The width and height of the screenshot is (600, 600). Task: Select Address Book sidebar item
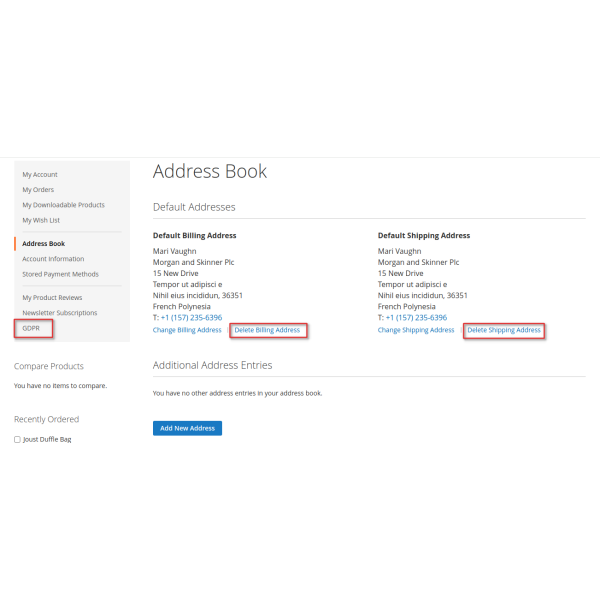pos(43,243)
